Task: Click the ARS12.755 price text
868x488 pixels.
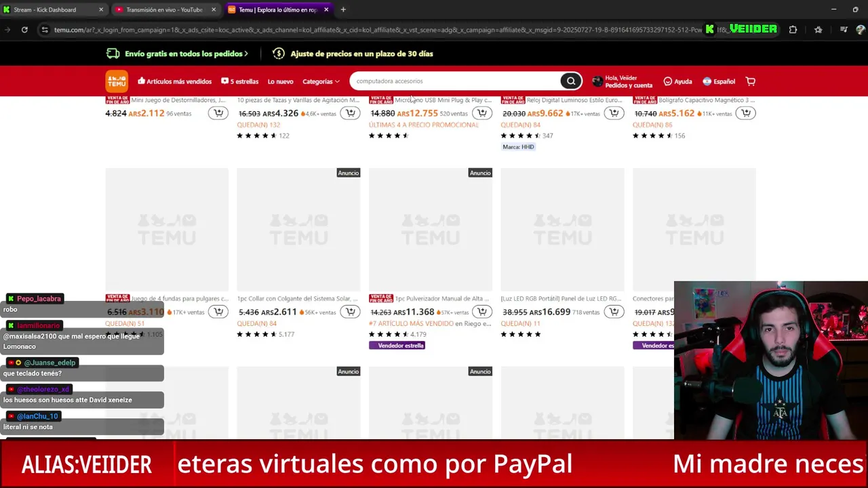Action: (418, 113)
